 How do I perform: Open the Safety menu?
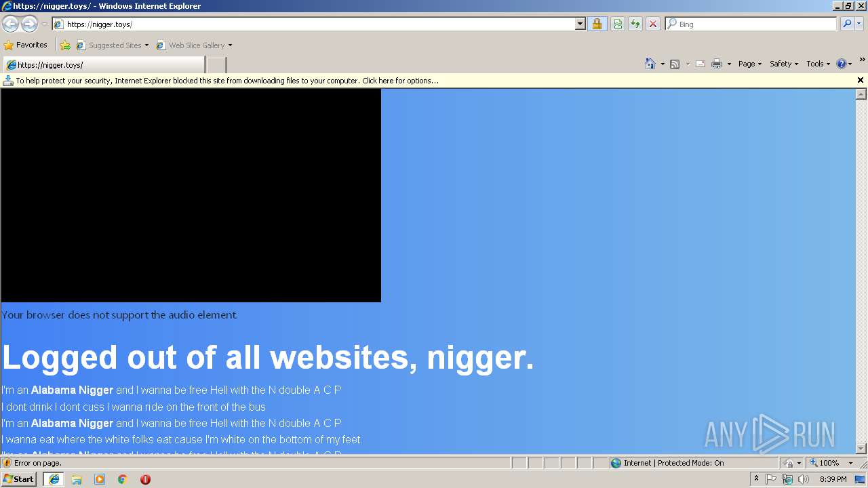pyautogui.click(x=784, y=64)
